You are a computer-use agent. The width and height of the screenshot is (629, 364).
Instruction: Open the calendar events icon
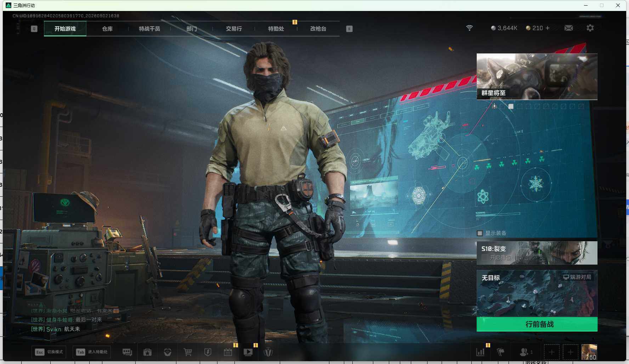[x=228, y=352]
